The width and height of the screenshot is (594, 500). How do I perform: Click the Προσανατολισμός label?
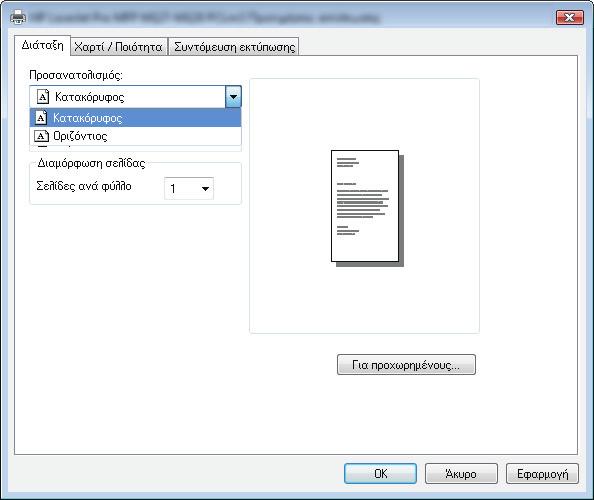tap(76, 75)
